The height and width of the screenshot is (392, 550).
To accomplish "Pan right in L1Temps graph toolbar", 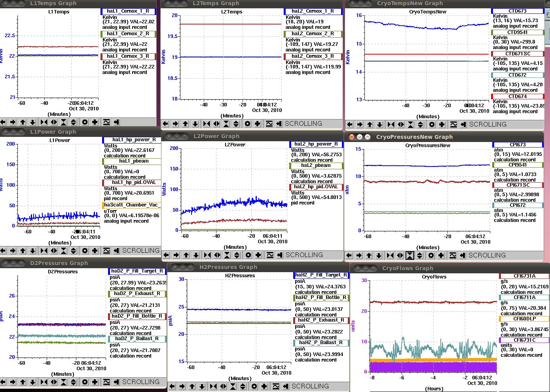I will (x=13, y=122).
